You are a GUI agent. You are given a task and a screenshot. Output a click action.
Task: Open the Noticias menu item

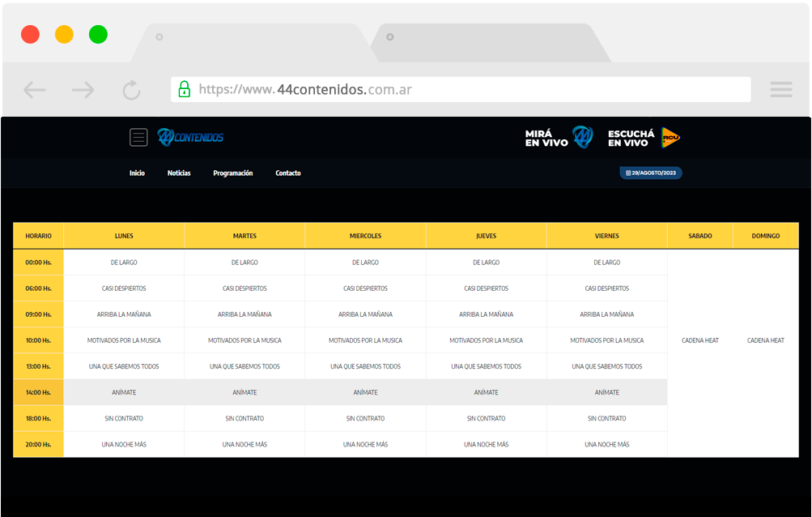click(179, 173)
